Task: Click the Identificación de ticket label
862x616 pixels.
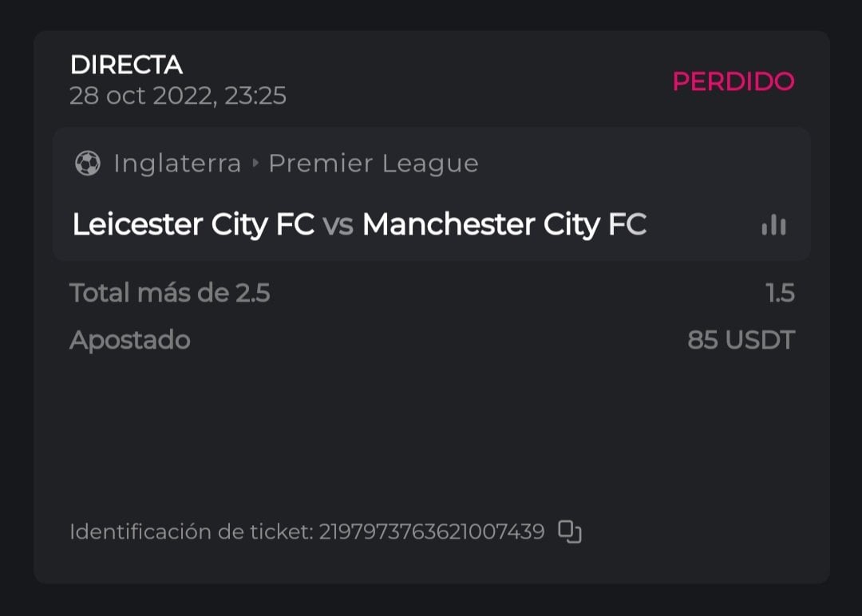Action: tap(191, 532)
